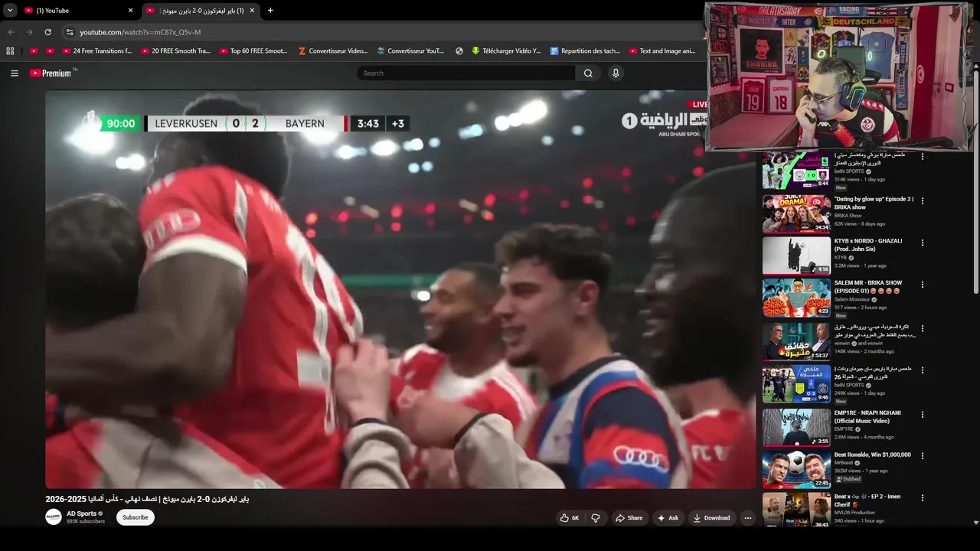
Task: View site information icon in address bar
Action: (70, 32)
